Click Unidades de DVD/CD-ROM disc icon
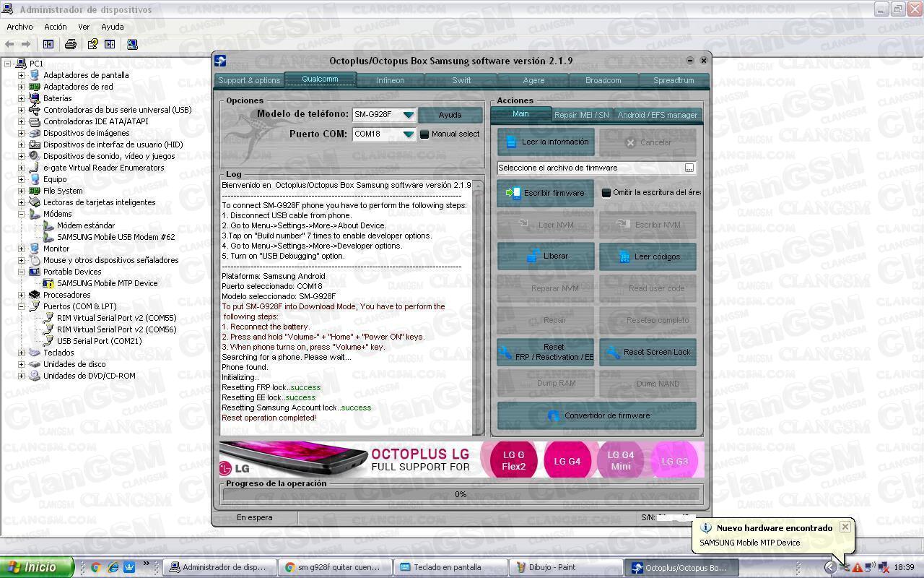This screenshot has width=924, height=578. coord(34,376)
